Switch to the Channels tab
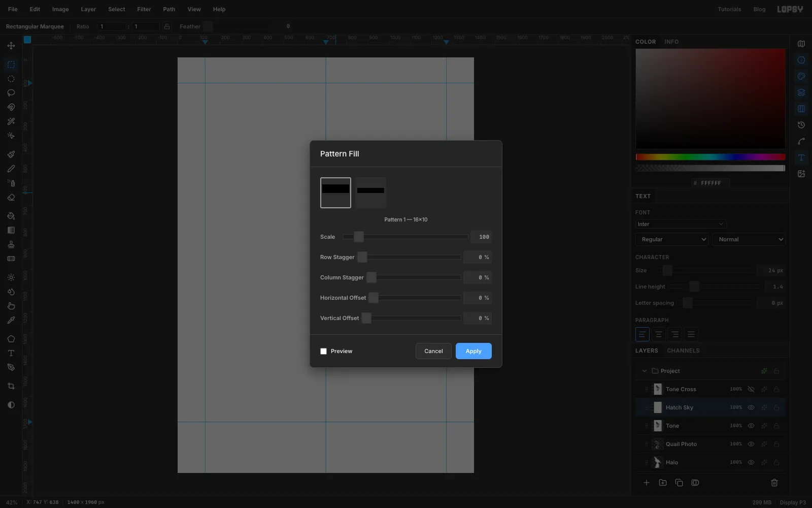812x508 pixels. (683, 351)
